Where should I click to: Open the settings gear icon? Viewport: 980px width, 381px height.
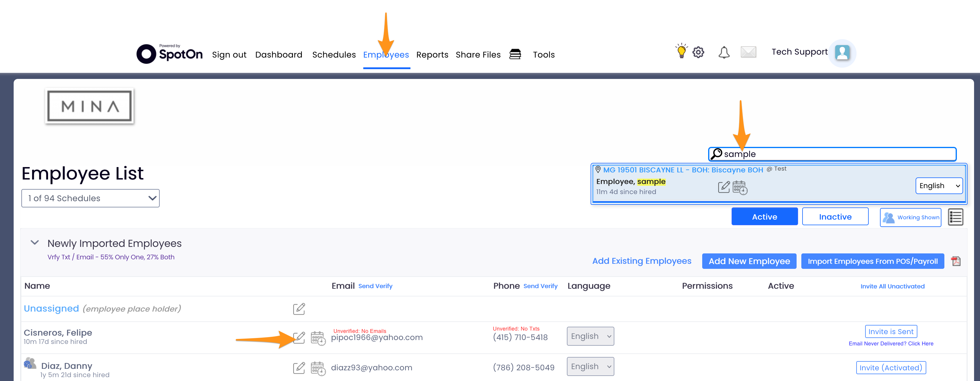tap(698, 52)
